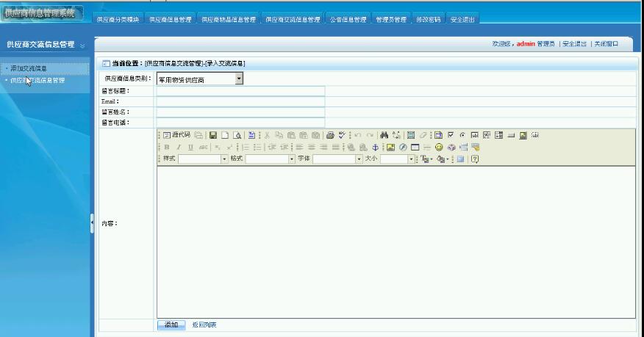The height and width of the screenshot is (337, 644).
Task: Open the supplier category (供应商信息类别) dropdown
Action: click(239, 79)
